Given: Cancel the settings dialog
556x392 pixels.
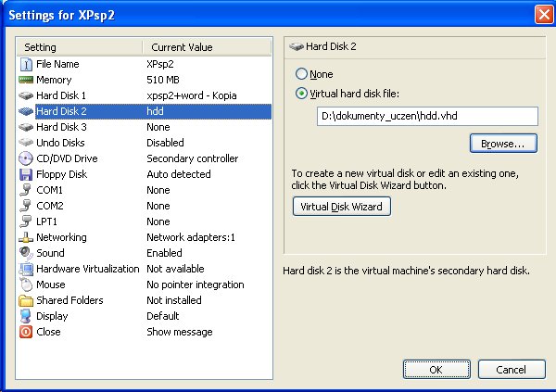Looking at the screenshot, I should pyautogui.click(x=512, y=370).
